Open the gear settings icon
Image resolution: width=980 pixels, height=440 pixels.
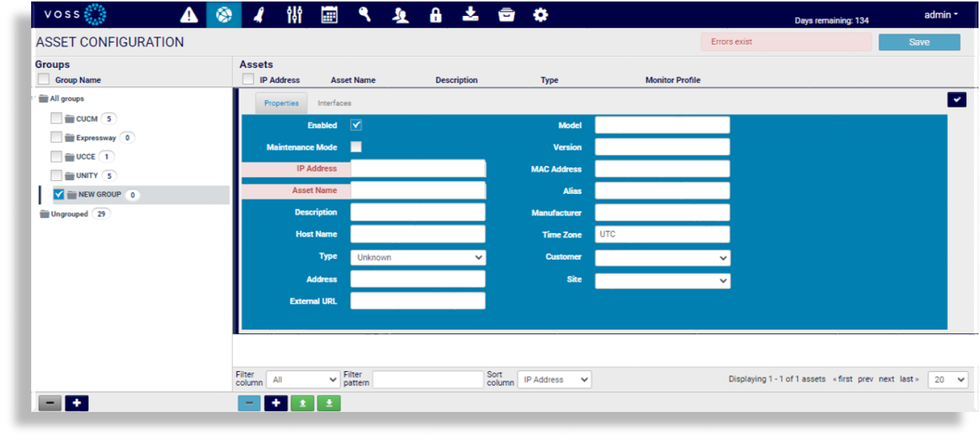point(540,15)
